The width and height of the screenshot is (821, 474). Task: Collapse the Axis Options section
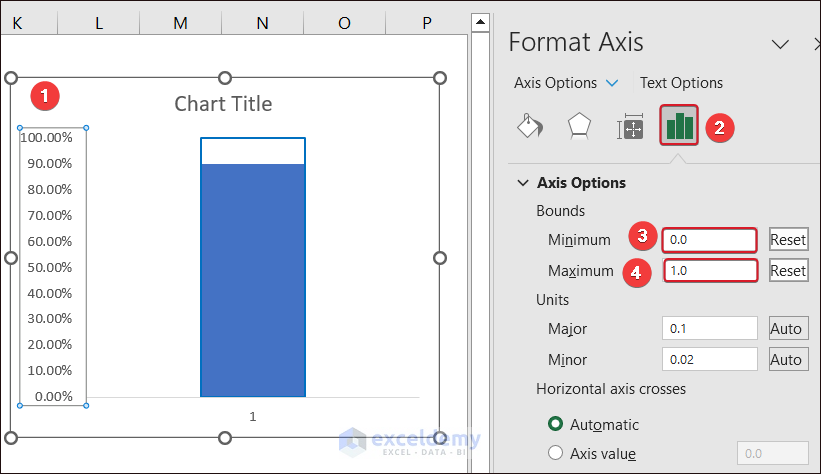pos(522,183)
